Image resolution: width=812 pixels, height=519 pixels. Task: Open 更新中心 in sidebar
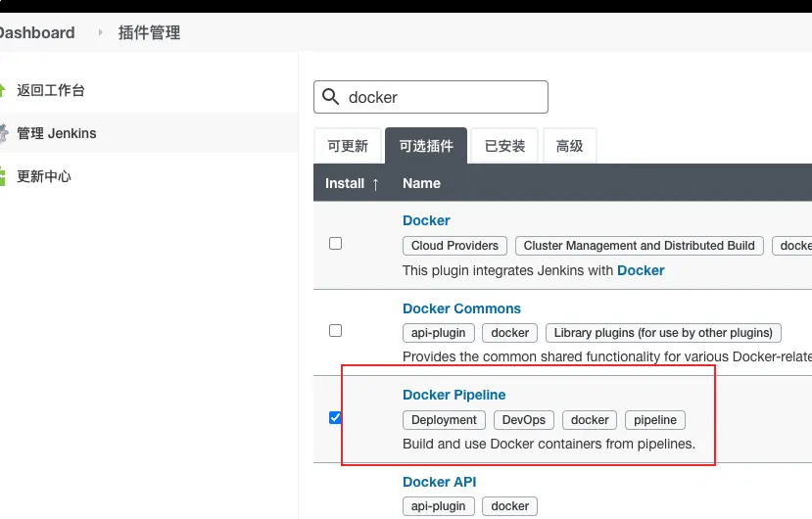tap(44, 176)
